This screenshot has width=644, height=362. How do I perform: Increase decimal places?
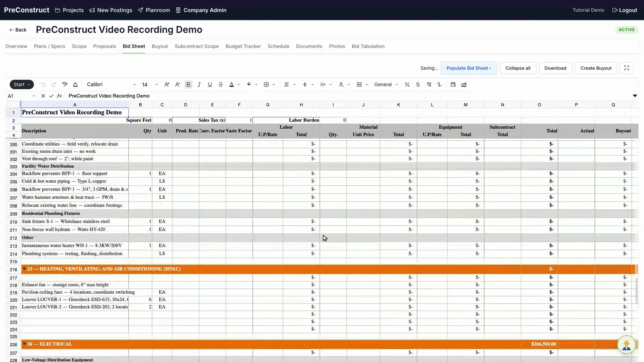[x=429, y=84]
